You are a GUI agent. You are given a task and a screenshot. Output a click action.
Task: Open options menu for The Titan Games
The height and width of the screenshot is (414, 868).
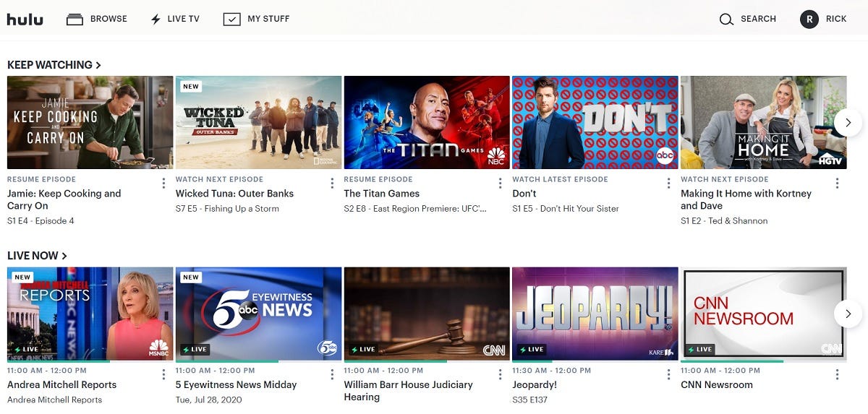[x=500, y=184]
